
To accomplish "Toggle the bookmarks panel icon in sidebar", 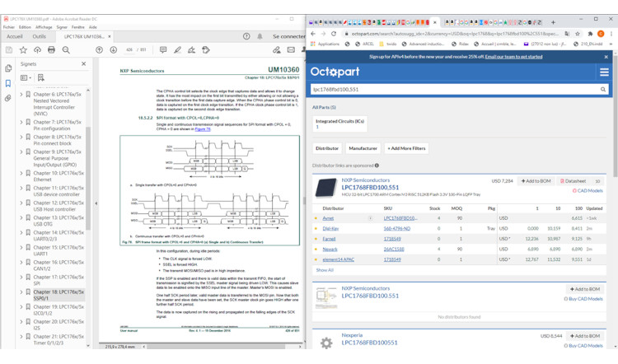I will (x=8, y=83).
